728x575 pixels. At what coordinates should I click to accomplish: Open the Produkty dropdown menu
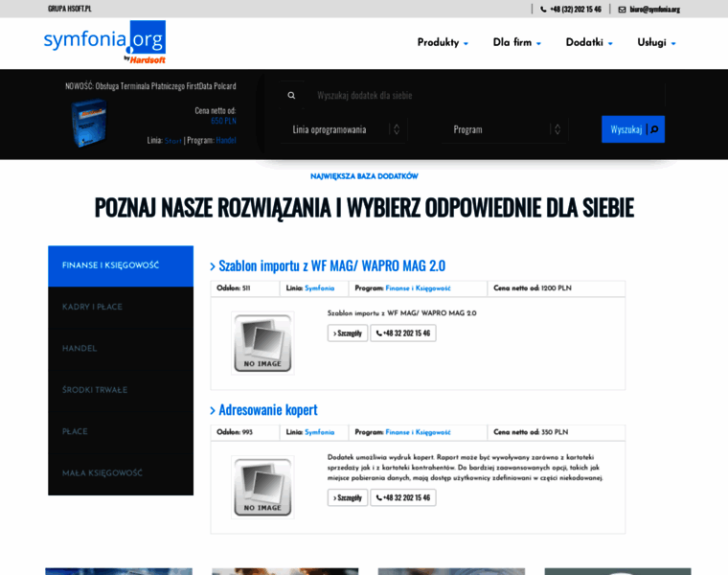click(x=443, y=43)
